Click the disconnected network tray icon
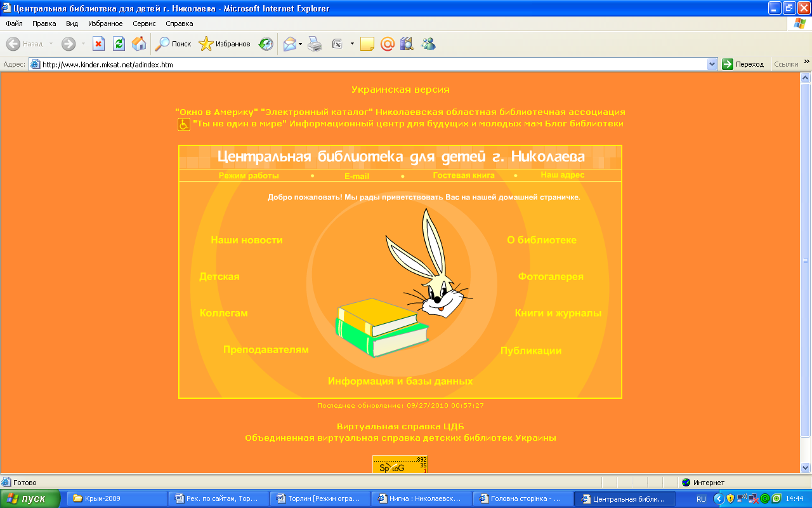Image resolution: width=812 pixels, height=508 pixels. tap(753, 498)
